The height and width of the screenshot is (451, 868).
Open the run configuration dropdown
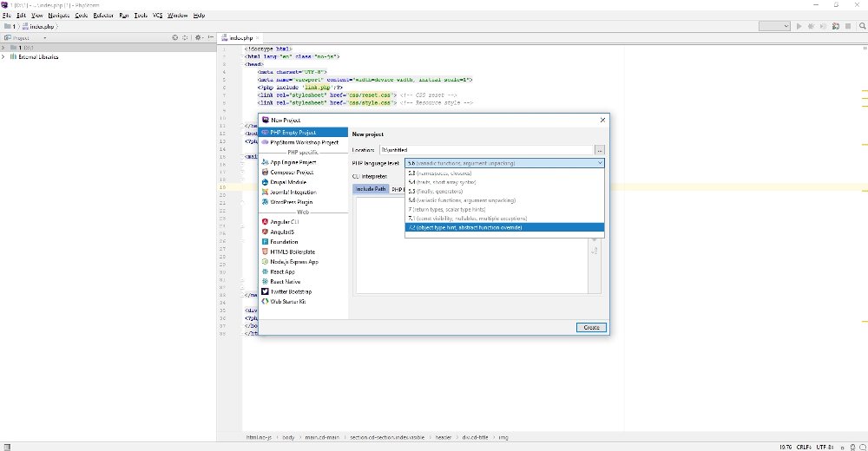[774, 27]
